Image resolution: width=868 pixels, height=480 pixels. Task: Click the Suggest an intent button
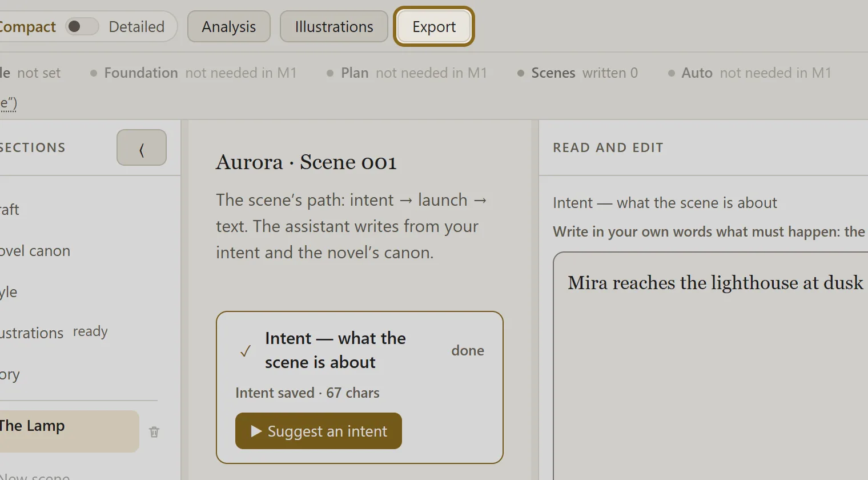pos(319,431)
